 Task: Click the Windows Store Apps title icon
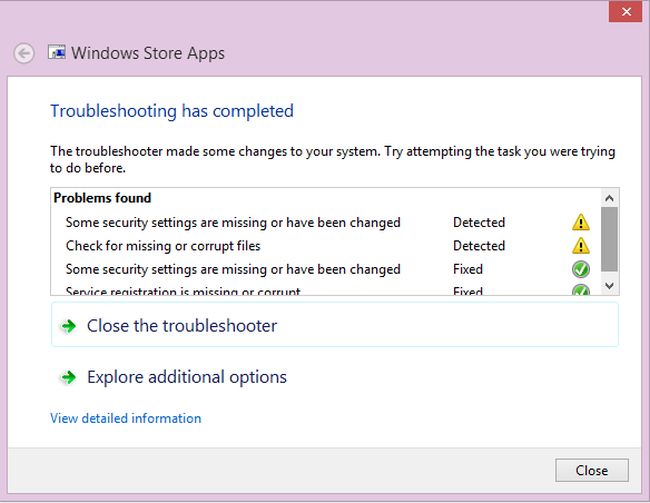click(x=56, y=52)
